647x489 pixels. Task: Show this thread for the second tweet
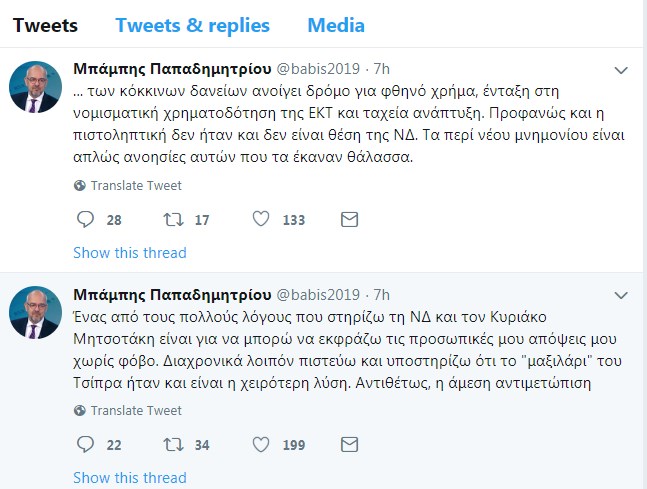click(x=130, y=478)
